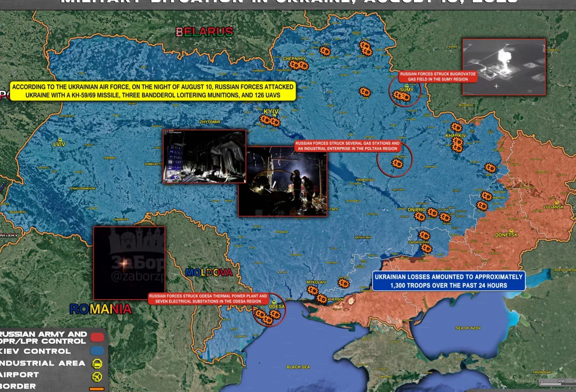Click the industrial area icon above Odesa
The width and height of the screenshot is (576, 392).
(x=274, y=303)
